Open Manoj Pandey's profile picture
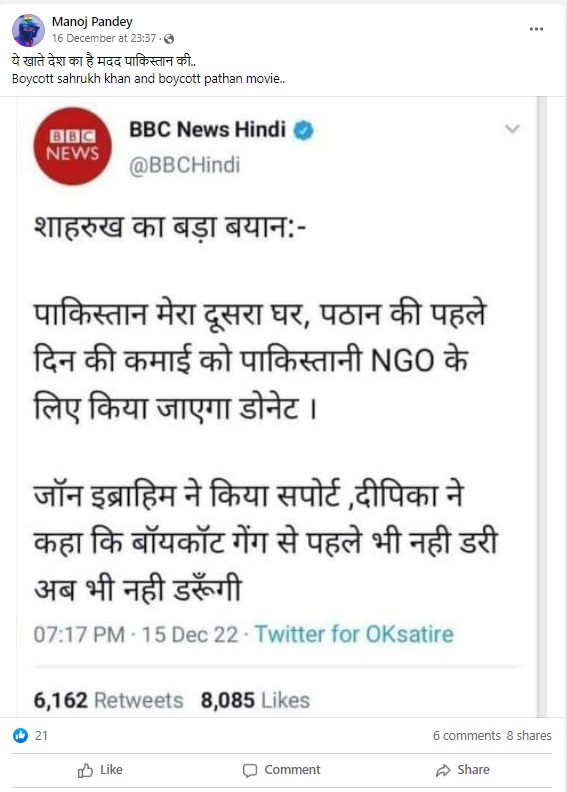Screen dimensions: 567x792 [x=28, y=30]
